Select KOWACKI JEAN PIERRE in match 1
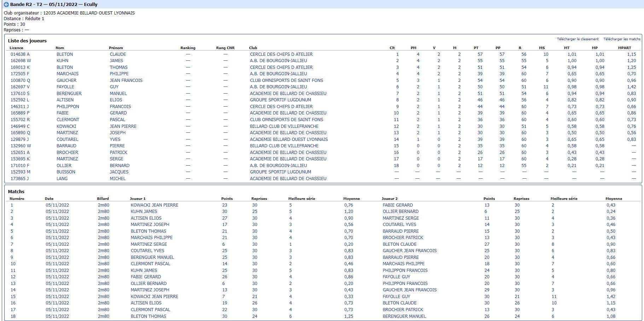The width and height of the screenshot is (644, 321). point(155,205)
